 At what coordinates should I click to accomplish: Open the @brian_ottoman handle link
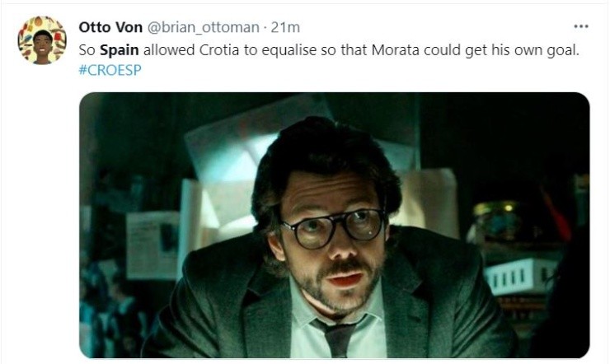pyautogui.click(x=203, y=27)
